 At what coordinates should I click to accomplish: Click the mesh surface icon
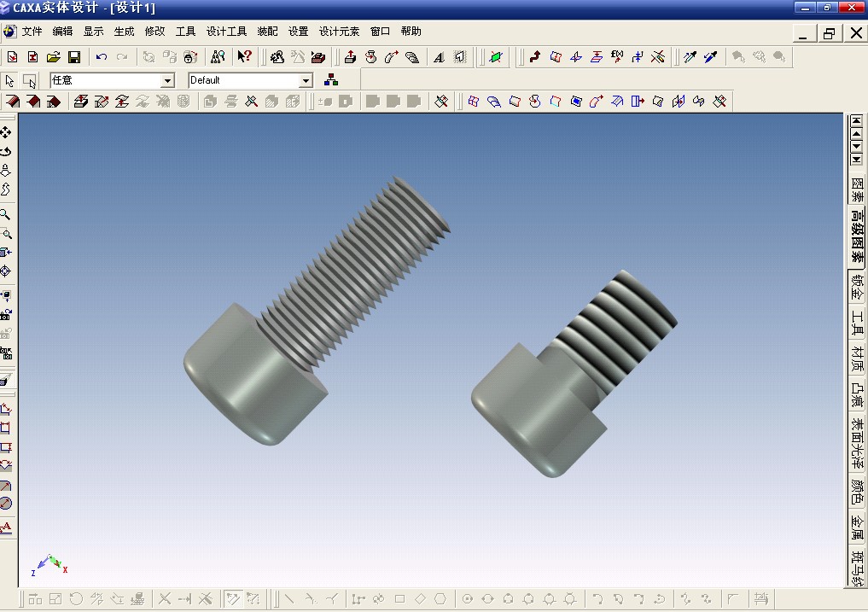474,102
